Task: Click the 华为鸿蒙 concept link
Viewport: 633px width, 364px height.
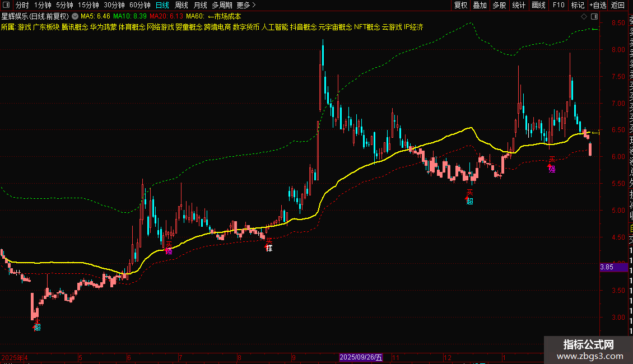Action: coord(103,27)
